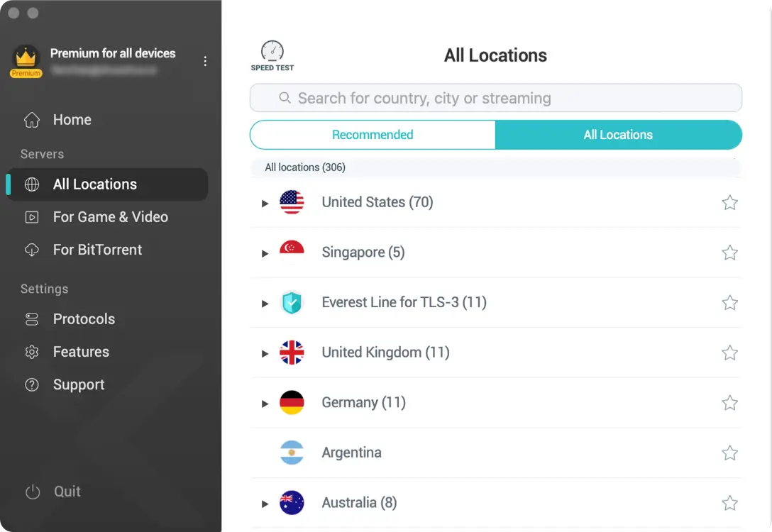Open the Support page
The width and height of the screenshot is (772, 532).
pyautogui.click(x=78, y=384)
